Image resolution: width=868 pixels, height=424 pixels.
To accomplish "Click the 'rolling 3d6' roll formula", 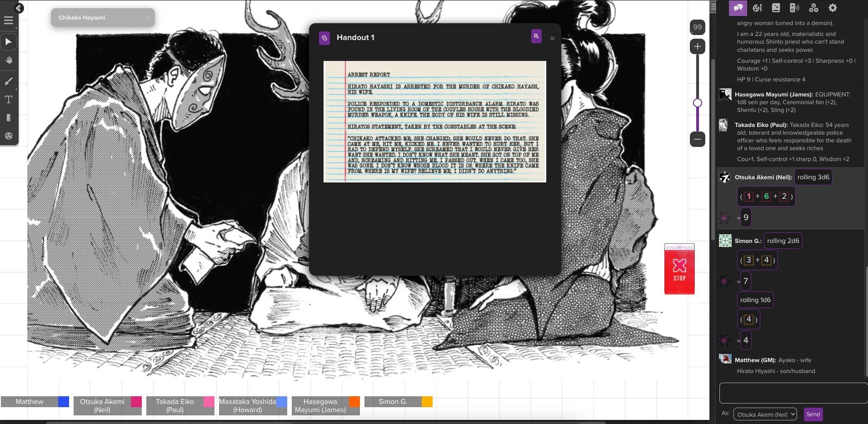I will point(813,177).
